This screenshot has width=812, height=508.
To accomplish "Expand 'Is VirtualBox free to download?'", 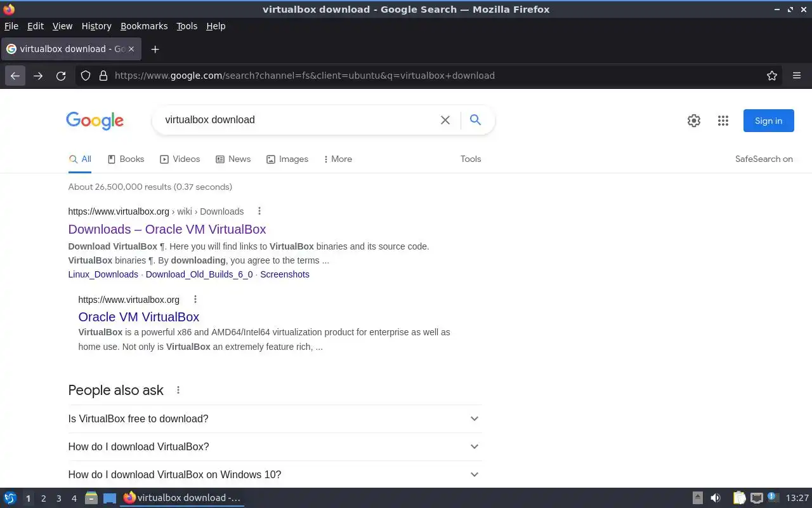I will (275, 418).
